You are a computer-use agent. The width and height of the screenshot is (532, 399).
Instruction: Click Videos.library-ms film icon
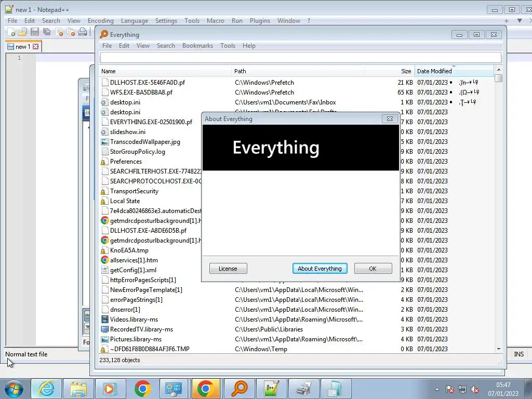pos(105,320)
